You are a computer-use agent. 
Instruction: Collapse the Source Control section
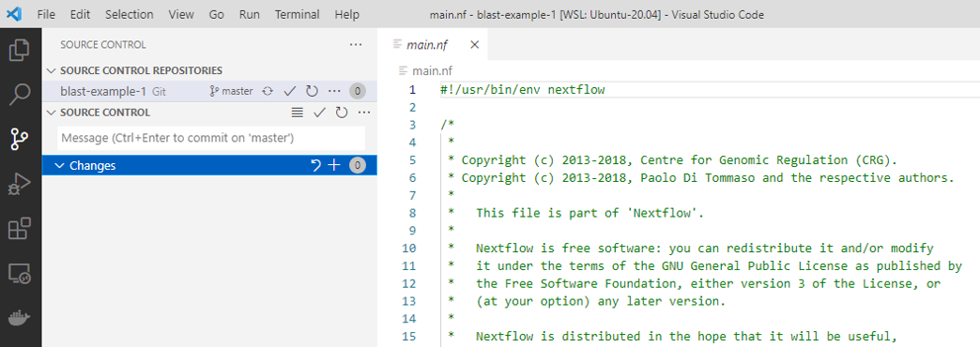tap(52, 113)
